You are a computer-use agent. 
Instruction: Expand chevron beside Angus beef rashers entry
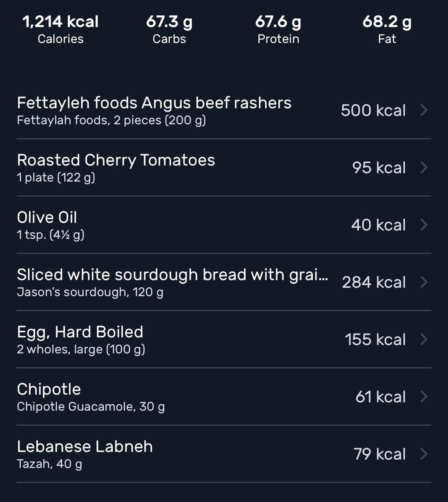coord(424,110)
